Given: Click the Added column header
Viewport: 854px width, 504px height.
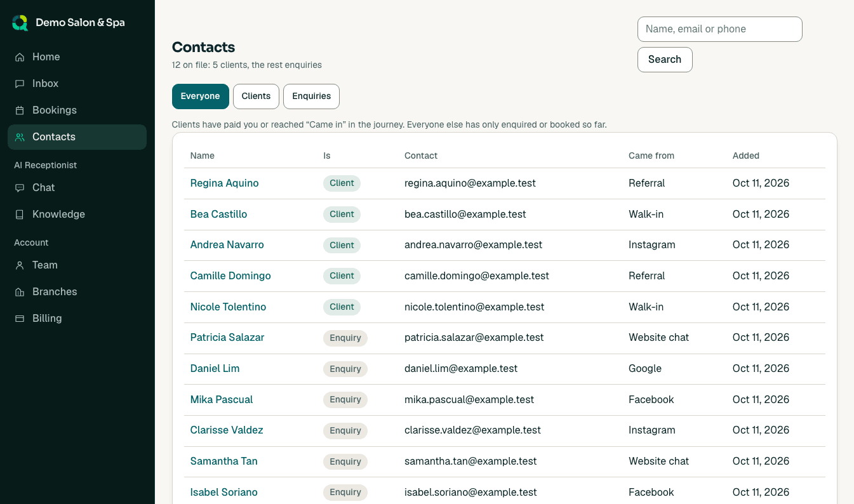Looking at the screenshot, I should [x=746, y=156].
